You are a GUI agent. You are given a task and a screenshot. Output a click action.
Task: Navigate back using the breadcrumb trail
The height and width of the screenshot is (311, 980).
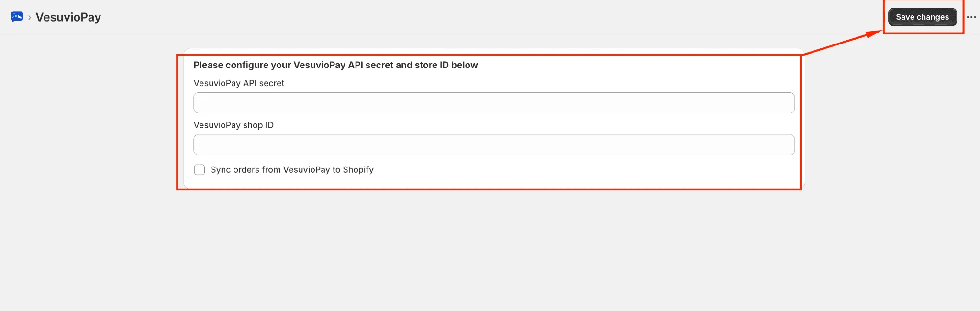(69, 17)
